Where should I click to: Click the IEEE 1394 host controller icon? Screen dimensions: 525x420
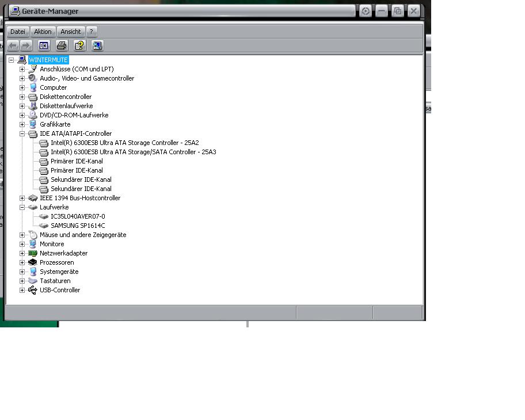(33, 198)
